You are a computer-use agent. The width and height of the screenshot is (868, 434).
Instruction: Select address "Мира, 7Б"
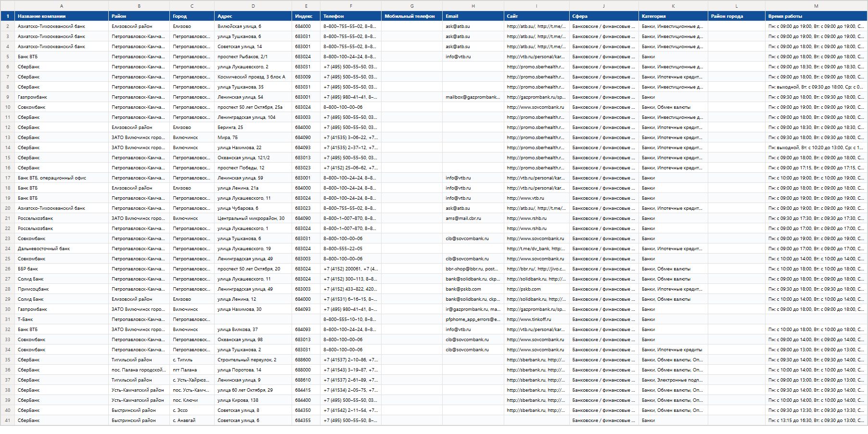pyautogui.click(x=253, y=138)
